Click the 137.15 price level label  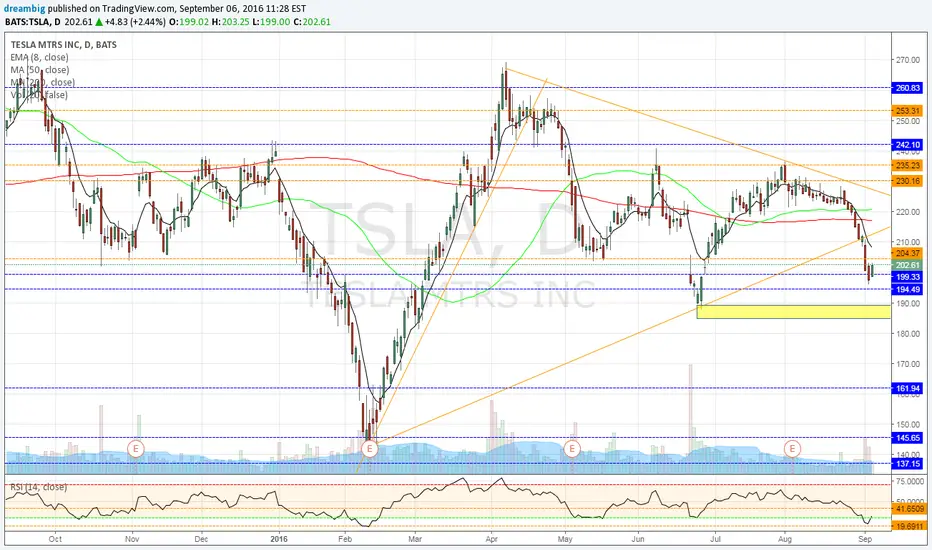click(x=908, y=463)
